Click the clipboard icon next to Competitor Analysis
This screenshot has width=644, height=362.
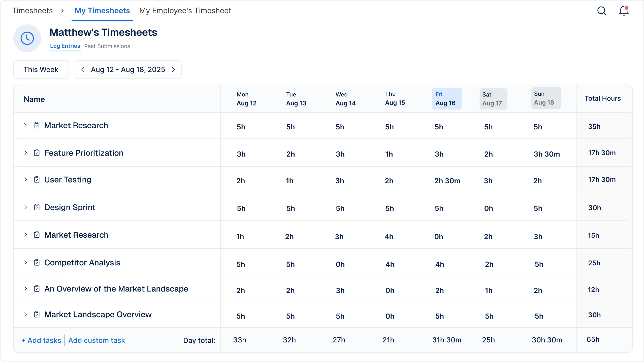click(x=37, y=263)
